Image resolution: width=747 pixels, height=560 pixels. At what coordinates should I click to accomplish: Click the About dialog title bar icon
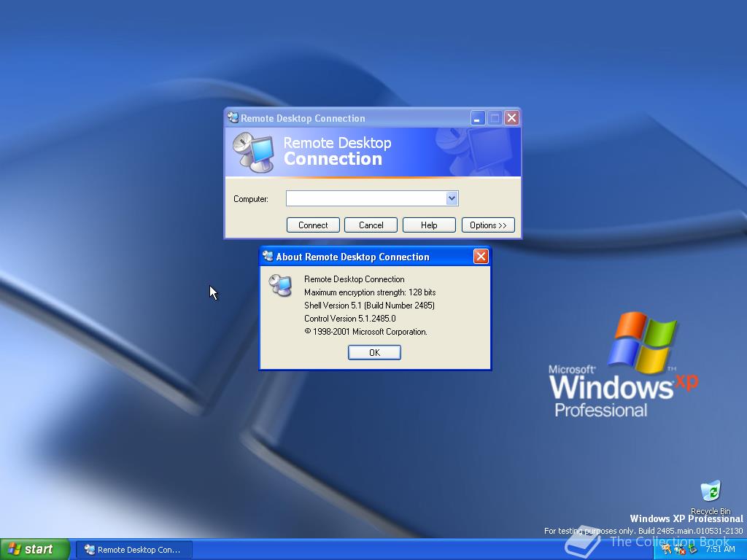[268, 257]
